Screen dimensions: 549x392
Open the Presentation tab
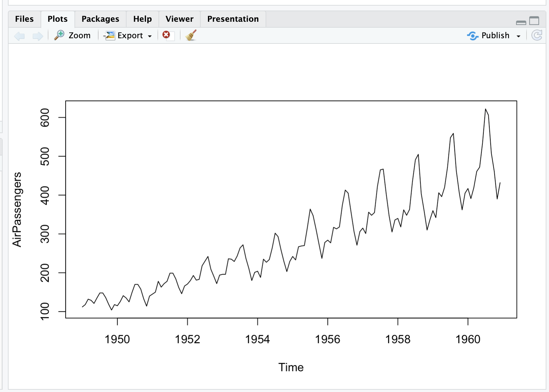click(x=233, y=19)
